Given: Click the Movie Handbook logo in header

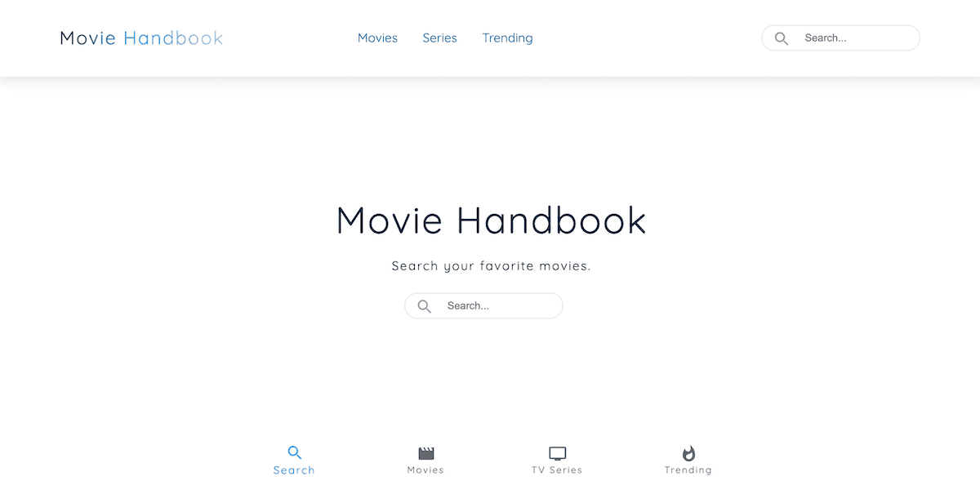Looking at the screenshot, I should pos(141,38).
